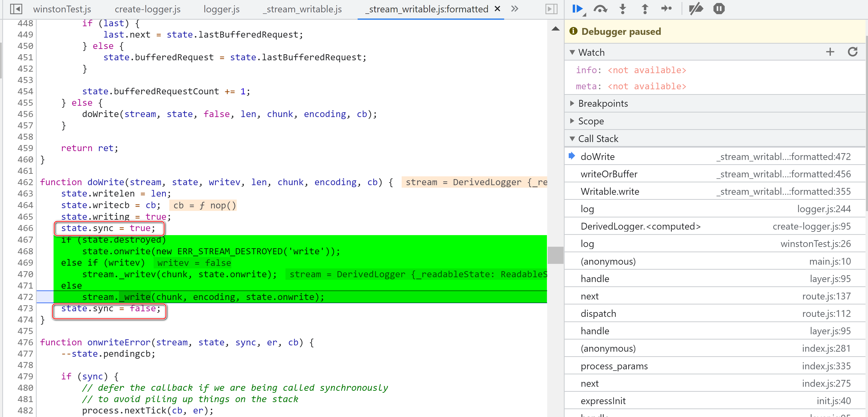This screenshot has height=417, width=868.
Task: Toggle deactivate breakpoints
Action: point(696,9)
